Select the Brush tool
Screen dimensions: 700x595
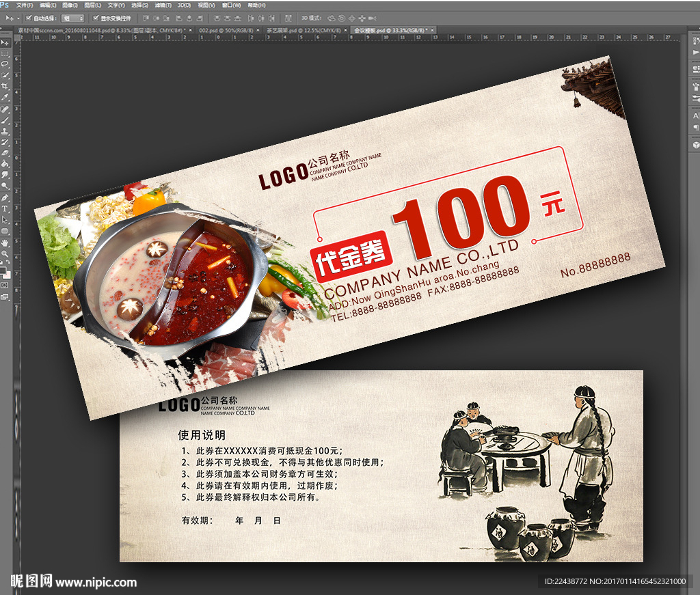click(x=5, y=120)
